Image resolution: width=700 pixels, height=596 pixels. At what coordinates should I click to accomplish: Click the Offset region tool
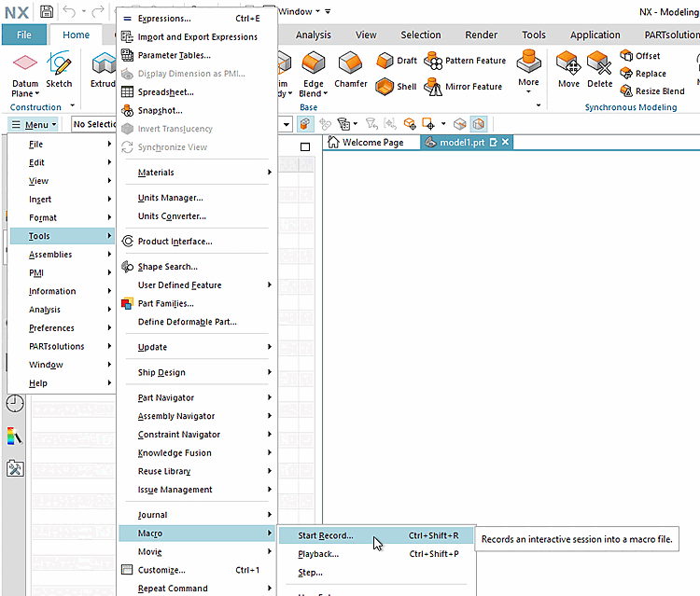click(639, 56)
